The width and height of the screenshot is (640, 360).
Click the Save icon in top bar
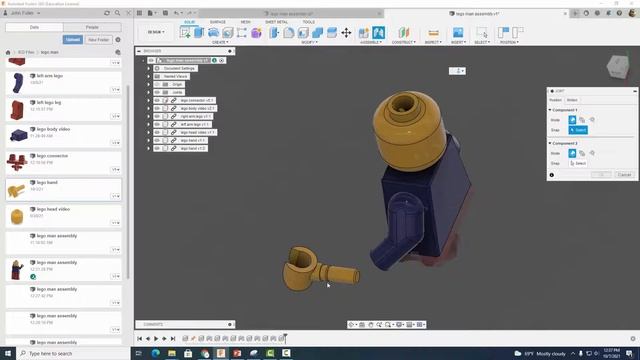(x=165, y=13)
